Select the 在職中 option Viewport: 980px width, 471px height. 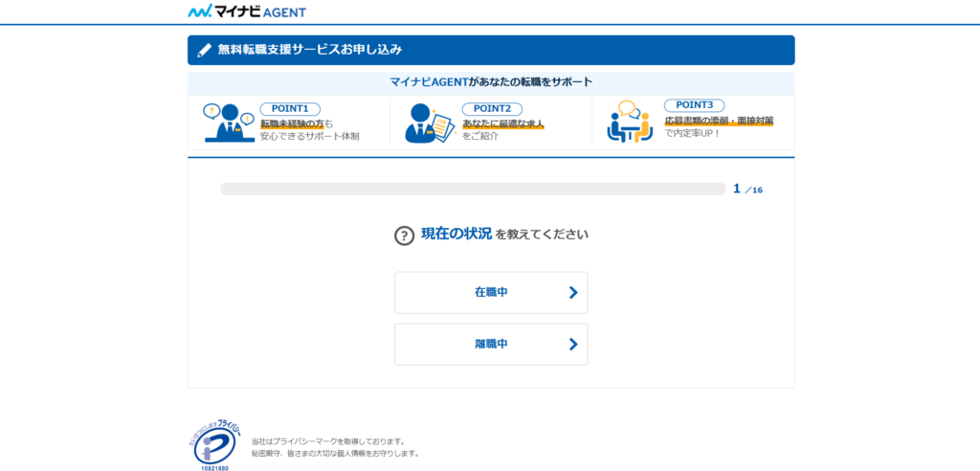tap(491, 292)
